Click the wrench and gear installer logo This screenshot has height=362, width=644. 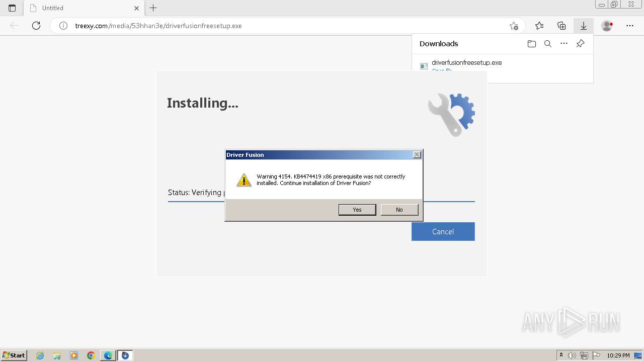click(x=451, y=114)
